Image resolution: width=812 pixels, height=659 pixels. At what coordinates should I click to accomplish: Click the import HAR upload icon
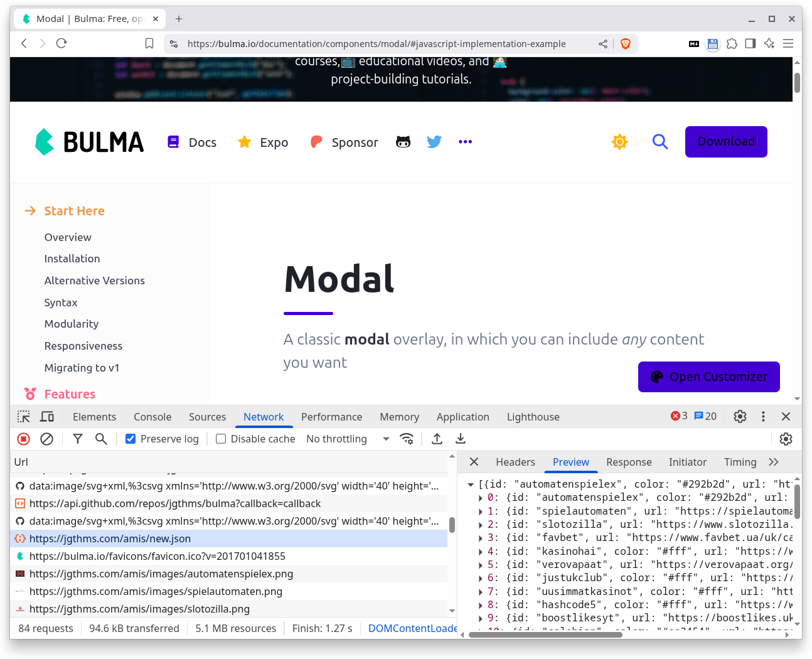click(x=437, y=439)
